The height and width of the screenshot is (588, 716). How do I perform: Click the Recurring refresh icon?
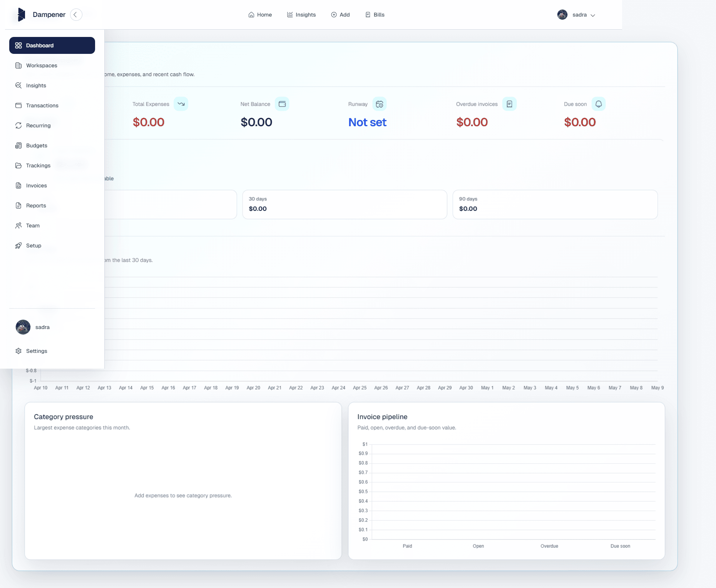pyautogui.click(x=18, y=125)
